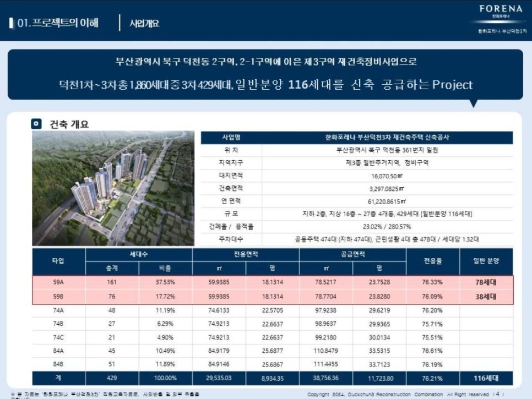Click the FORENA logo in the header
532x399 pixels.
[501, 9]
